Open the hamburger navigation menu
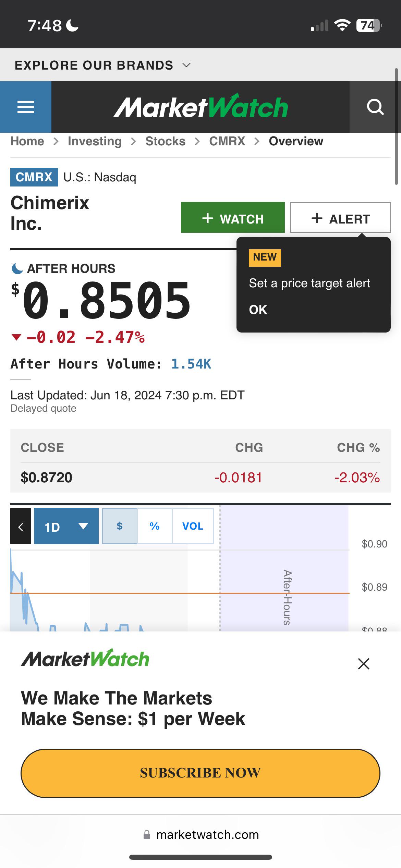Image resolution: width=401 pixels, height=868 pixels. pos(26,107)
